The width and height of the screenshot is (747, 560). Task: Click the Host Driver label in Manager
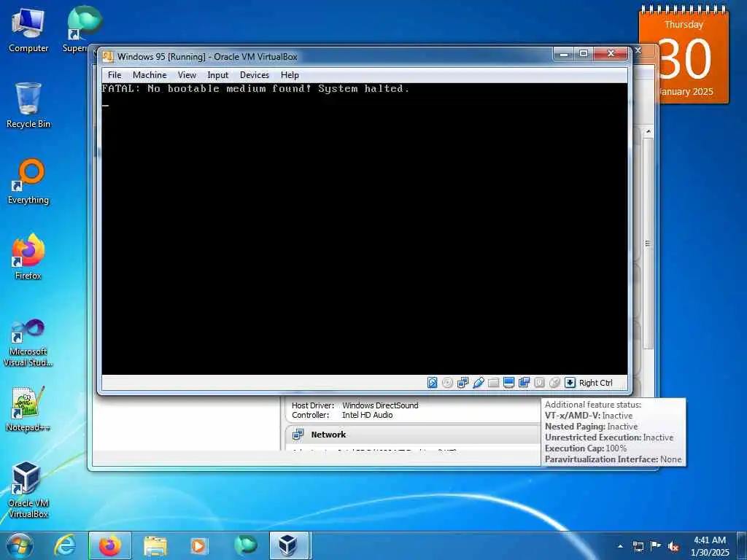312,405
